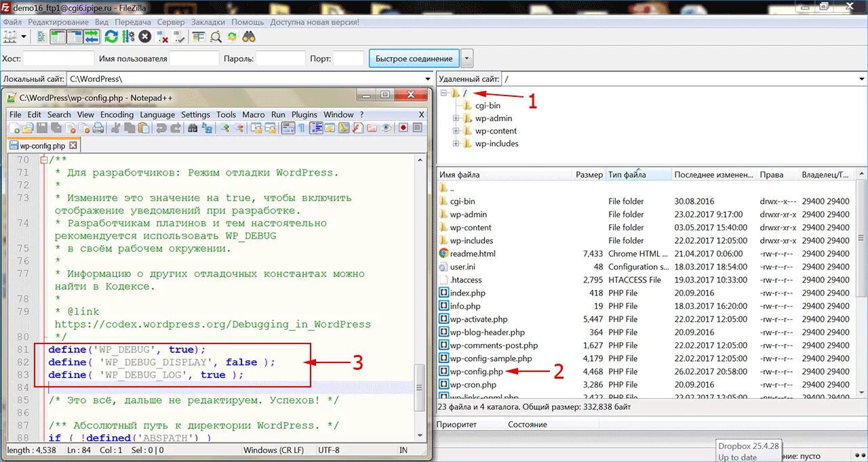This screenshot has height=462, width=868.
Task: Open FileZilla Сервер menu
Action: (171, 22)
